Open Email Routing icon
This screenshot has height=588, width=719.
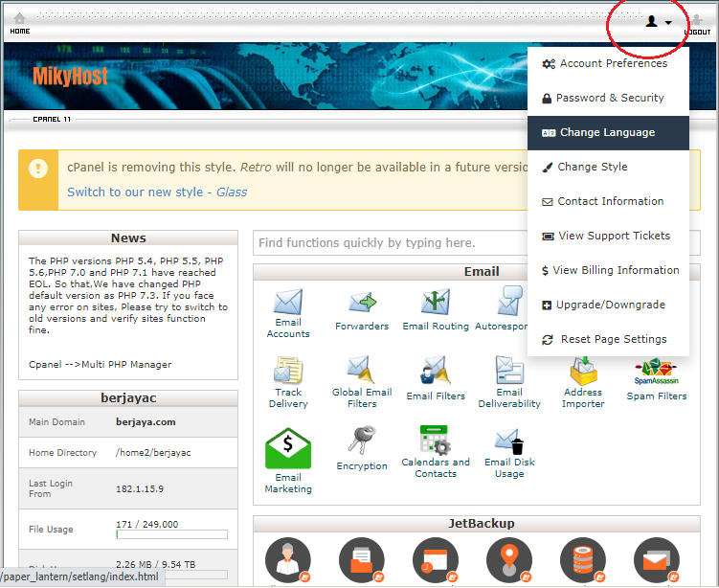(x=436, y=303)
